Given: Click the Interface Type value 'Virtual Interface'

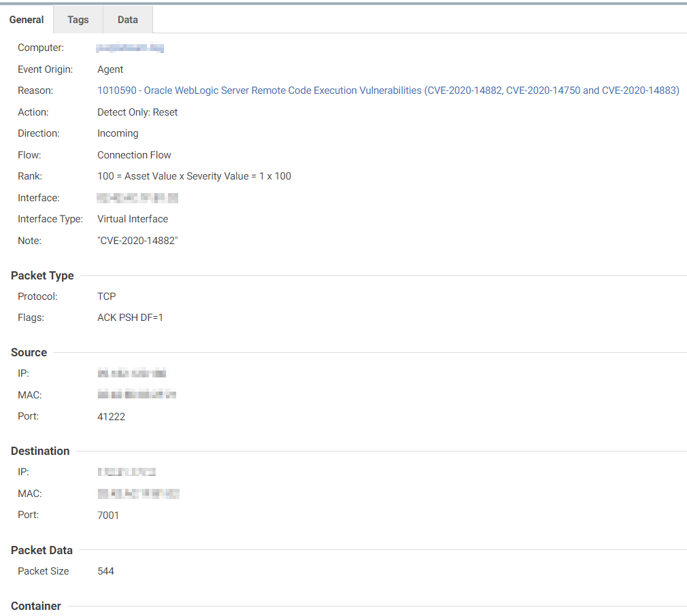Looking at the screenshot, I should tap(133, 219).
